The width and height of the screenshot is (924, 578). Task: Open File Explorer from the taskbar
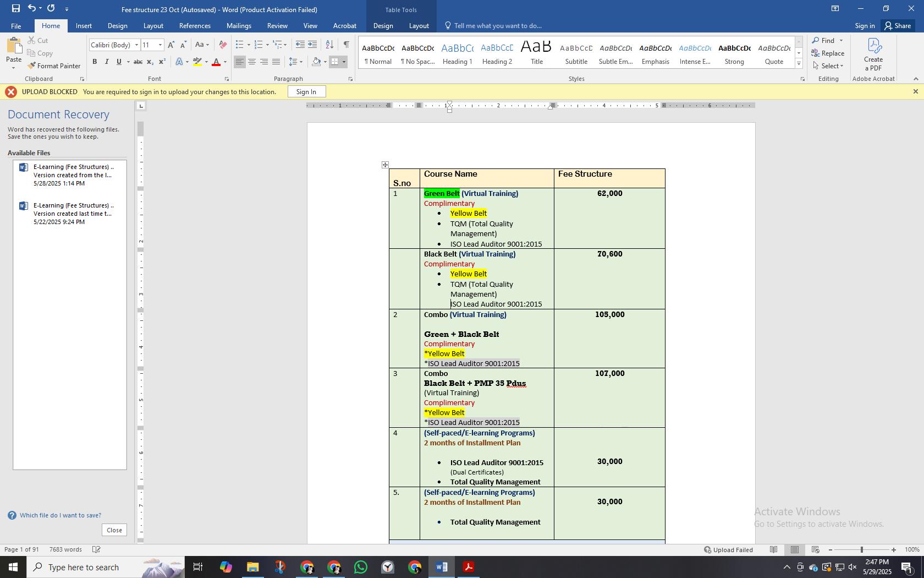(x=253, y=567)
